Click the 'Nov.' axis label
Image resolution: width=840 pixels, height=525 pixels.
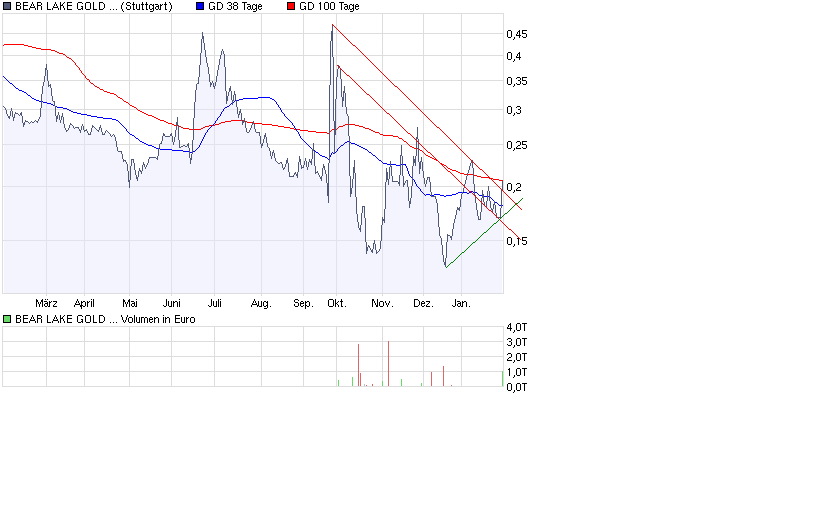(x=382, y=303)
